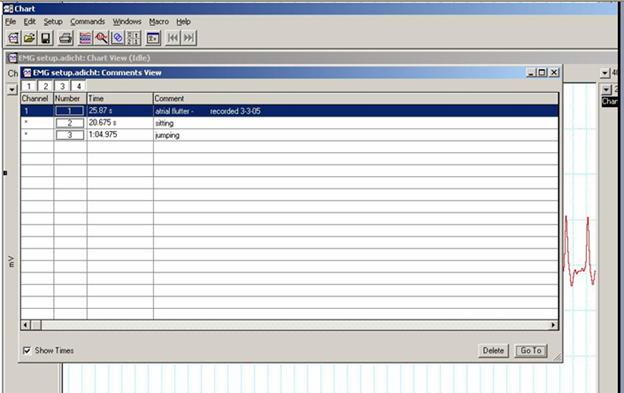Click the time value 25.87 s
624x393 pixels.
[x=100, y=110]
